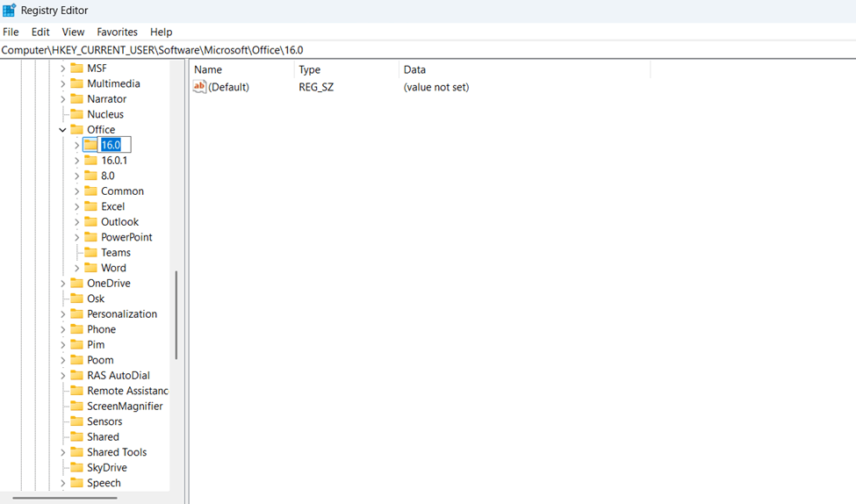Click the 16.0 key rename edit box
The height and width of the screenshot is (504, 856).
click(114, 145)
